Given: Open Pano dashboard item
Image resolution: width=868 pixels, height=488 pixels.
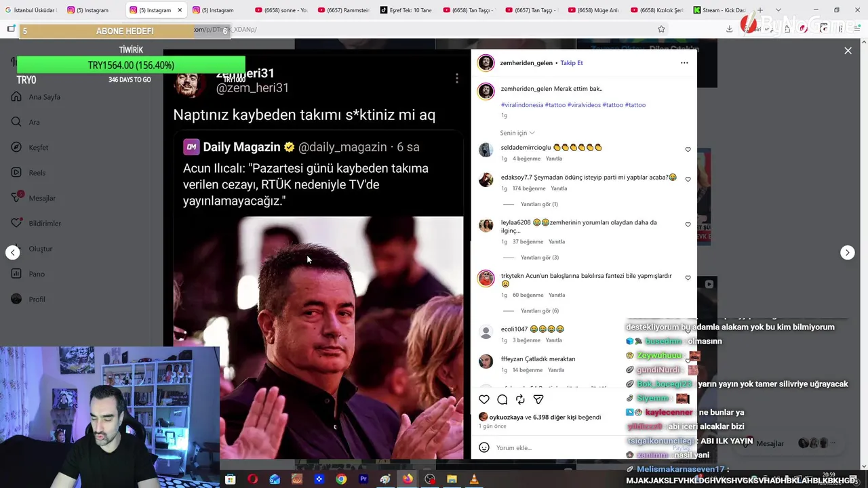Looking at the screenshot, I should click(x=28, y=274).
